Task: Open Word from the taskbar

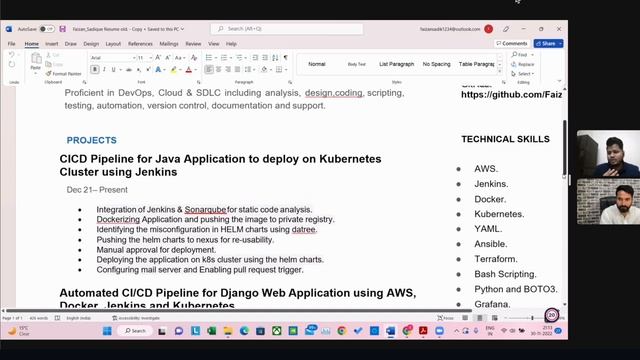Action: pos(390,331)
